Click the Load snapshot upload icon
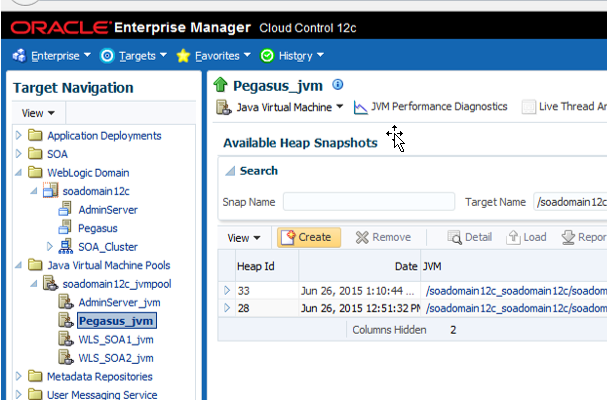This screenshot has height=411, width=609. click(x=513, y=237)
